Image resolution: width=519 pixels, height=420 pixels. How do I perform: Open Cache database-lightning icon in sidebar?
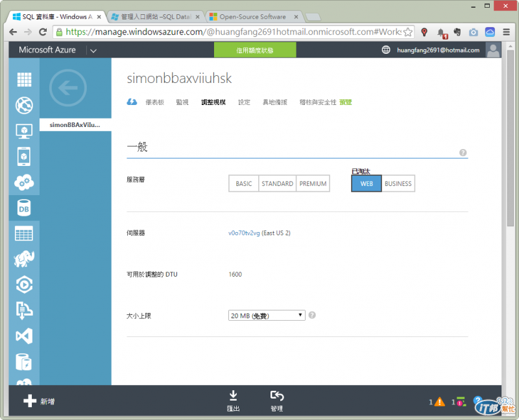click(24, 362)
